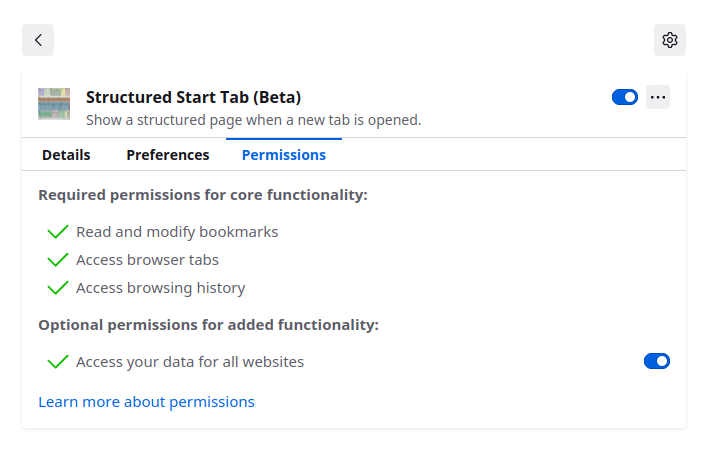This screenshot has width=724, height=451.
Task: Disable the Structured Start Tab extension toggle
Action: (x=625, y=97)
